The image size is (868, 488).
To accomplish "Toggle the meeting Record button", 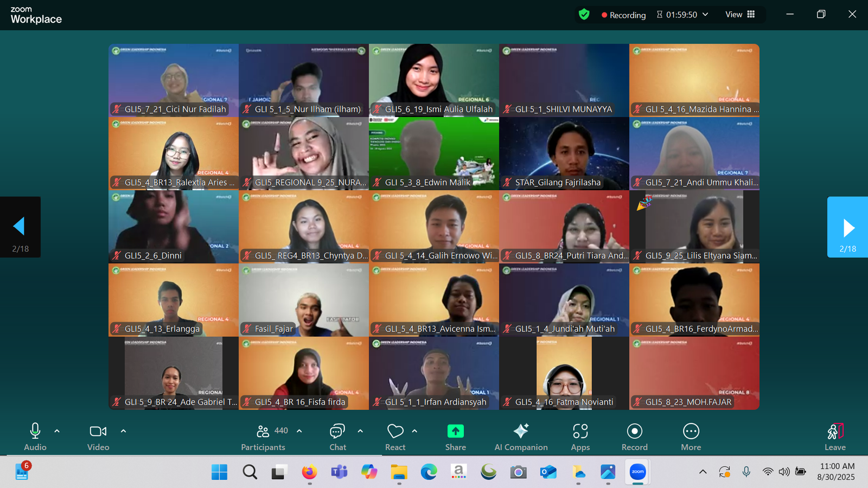I will pyautogui.click(x=634, y=437).
